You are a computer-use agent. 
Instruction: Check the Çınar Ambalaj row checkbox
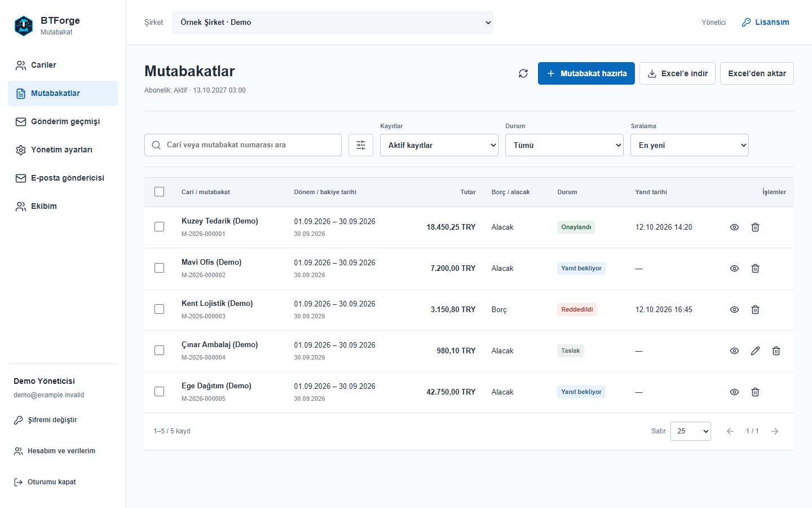pos(159,350)
